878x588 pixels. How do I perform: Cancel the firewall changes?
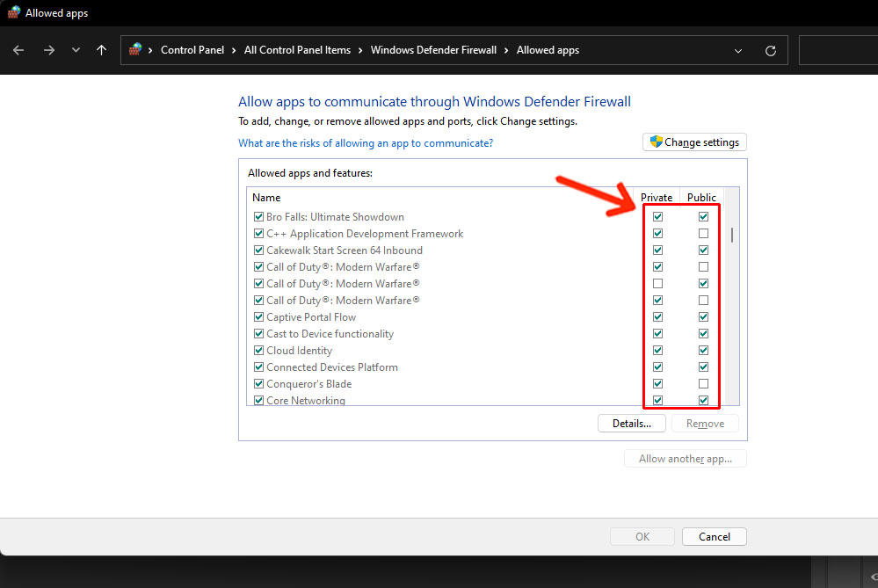click(715, 536)
